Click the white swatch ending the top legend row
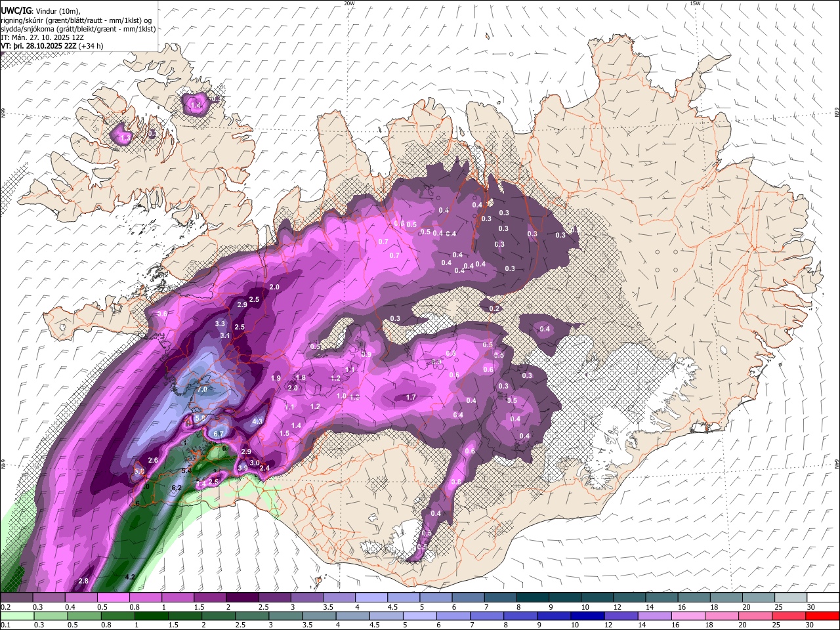The height and width of the screenshot is (630, 840). 823,597
